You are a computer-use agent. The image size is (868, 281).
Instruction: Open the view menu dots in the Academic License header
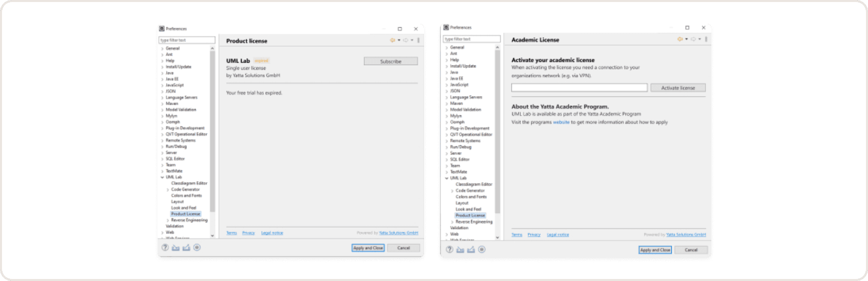pos(706,39)
